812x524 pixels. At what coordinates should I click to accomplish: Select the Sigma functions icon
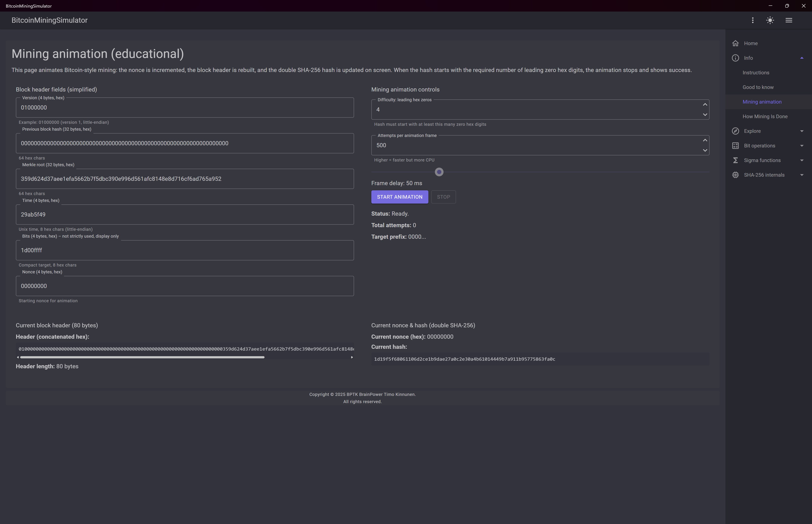click(x=735, y=160)
